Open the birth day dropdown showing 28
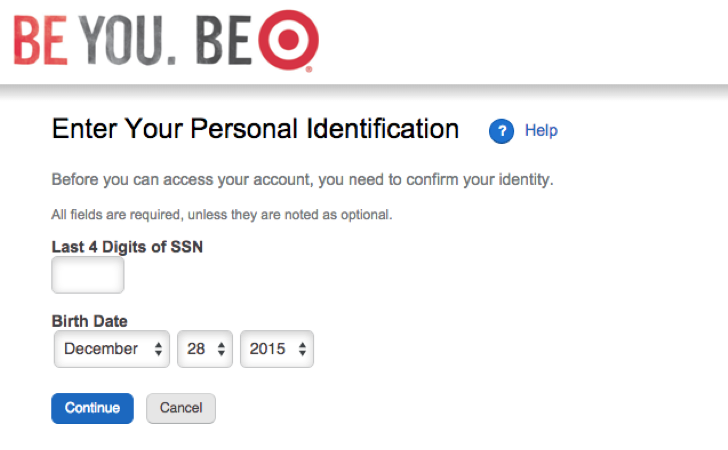Viewport: 728px width, 450px height. tap(205, 349)
